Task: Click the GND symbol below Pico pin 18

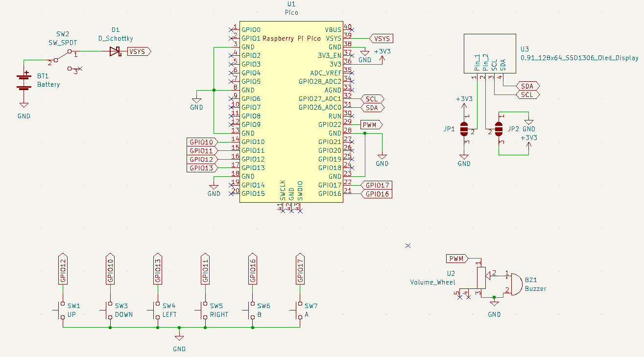Action: coord(214,188)
